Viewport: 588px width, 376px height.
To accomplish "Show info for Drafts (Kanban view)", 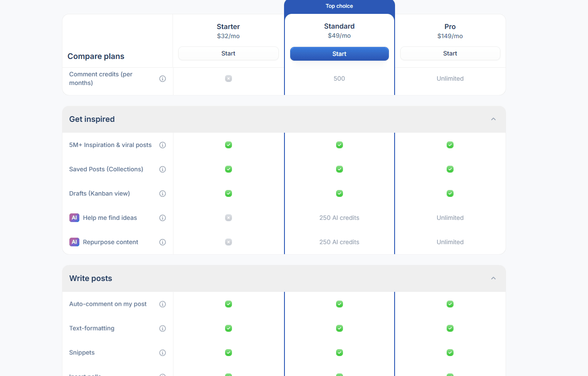I will (163, 193).
